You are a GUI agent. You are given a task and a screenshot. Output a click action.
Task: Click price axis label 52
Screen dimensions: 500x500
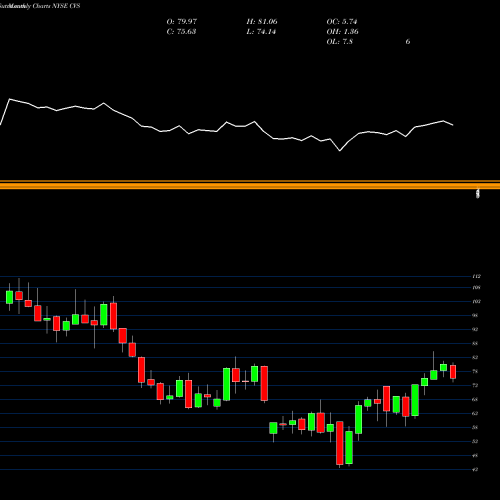coord(476,441)
